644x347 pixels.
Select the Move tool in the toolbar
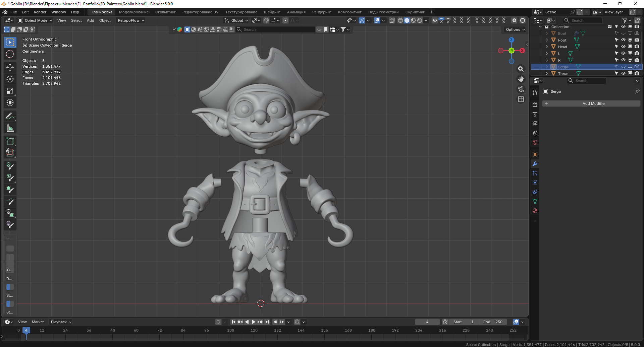pyautogui.click(x=10, y=67)
